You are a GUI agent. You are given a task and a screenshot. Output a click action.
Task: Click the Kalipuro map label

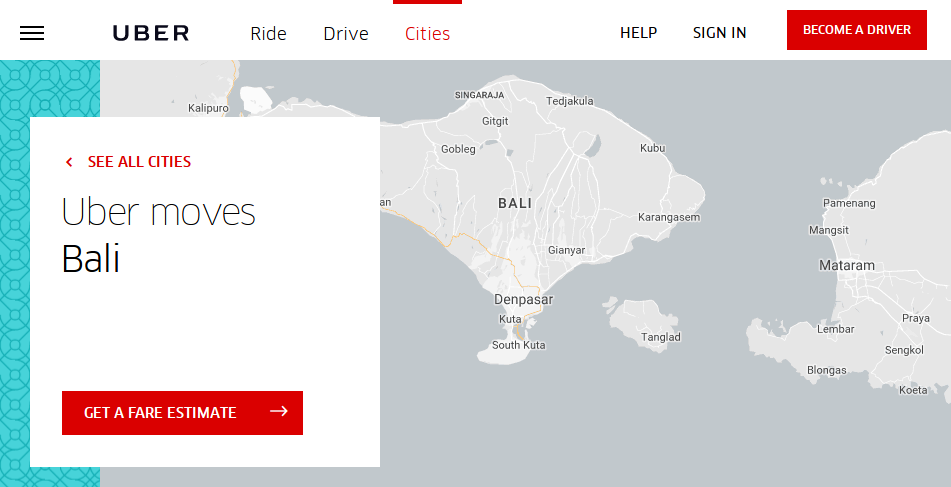pyautogui.click(x=208, y=109)
